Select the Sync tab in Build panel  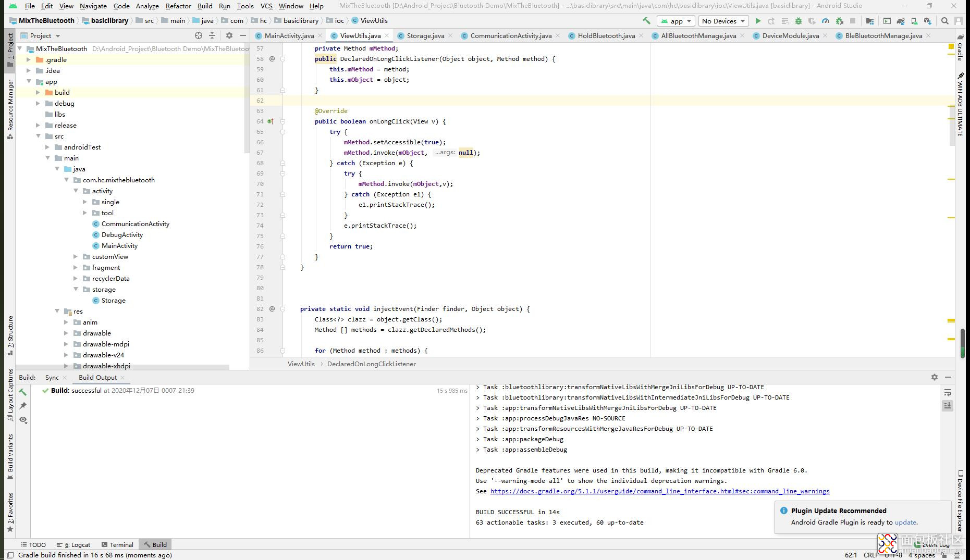52,377
